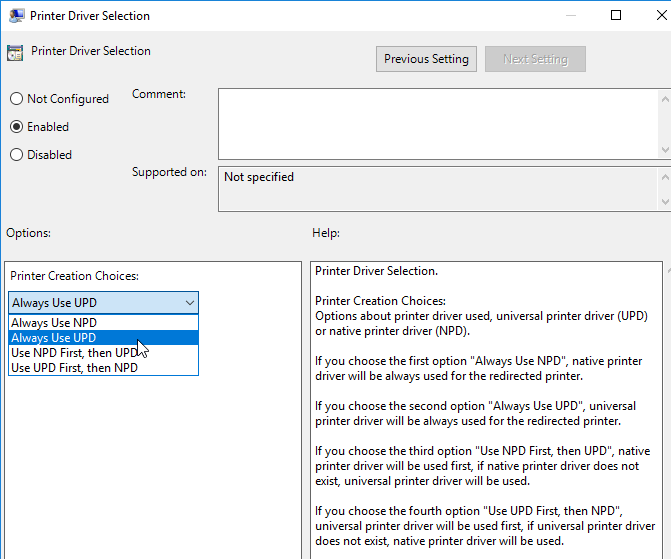Click the policy setting icon beside heading
This screenshot has width=671, height=559.
pyautogui.click(x=15, y=53)
